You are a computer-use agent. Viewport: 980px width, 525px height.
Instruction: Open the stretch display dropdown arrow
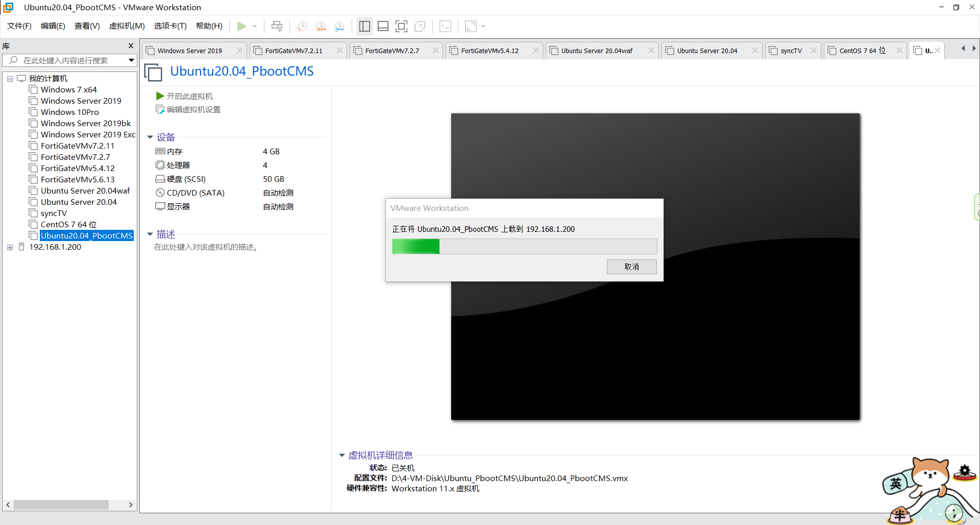point(483,26)
